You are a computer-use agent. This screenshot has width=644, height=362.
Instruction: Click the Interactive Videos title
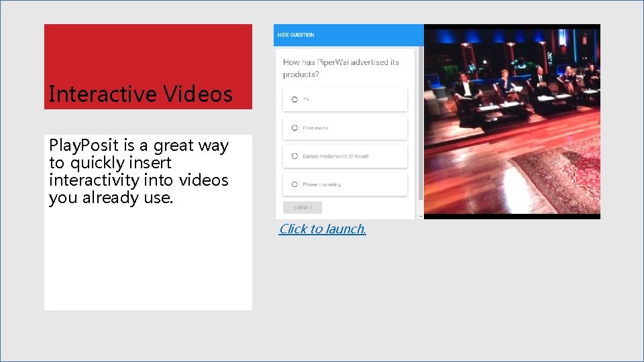[x=140, y=94]
